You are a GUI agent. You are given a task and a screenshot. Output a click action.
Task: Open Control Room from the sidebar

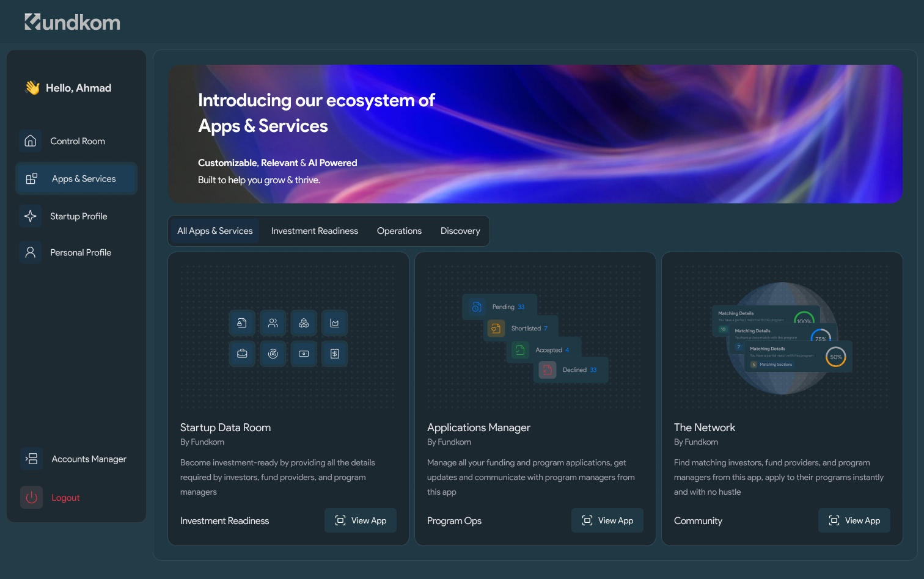(x=77, y=141)
